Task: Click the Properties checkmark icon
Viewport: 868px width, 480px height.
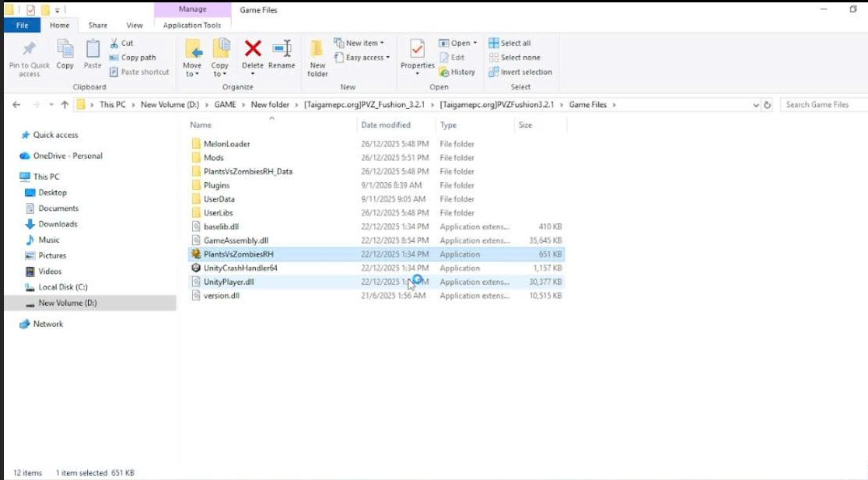Action: coord(418,50)
